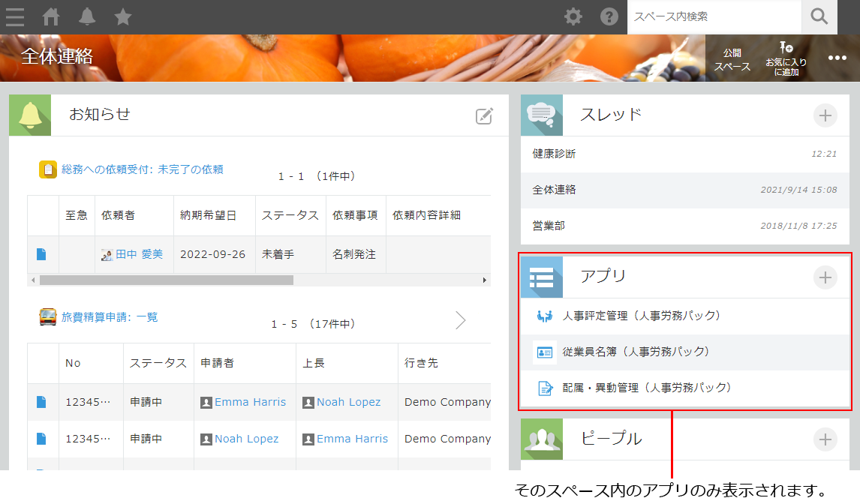Edit the お知らせ announcement with pencil icon
This screenshot has height=504, width=860.
(x=484, y=115)
